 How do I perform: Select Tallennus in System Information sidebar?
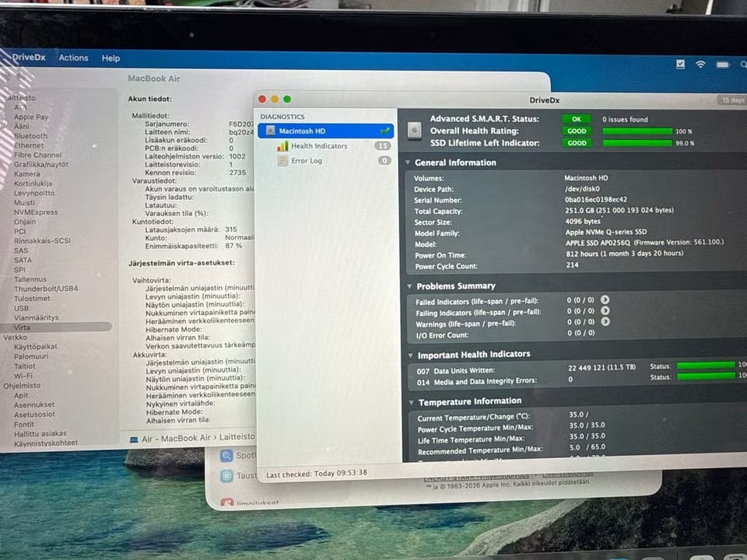click(30, 279)
